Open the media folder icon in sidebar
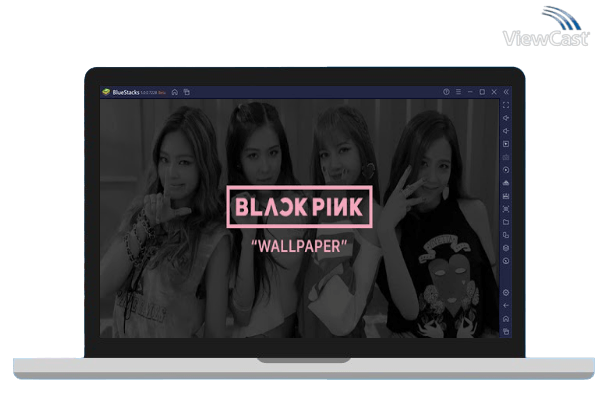 [x=506, y=222]
